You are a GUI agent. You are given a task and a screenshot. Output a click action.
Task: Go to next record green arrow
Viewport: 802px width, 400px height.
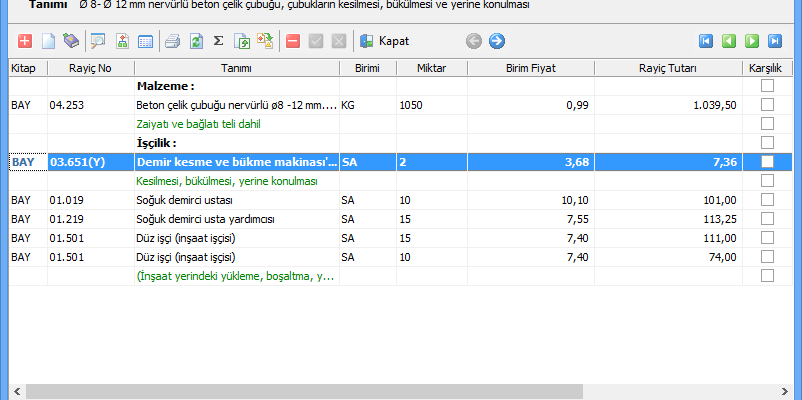[x=752, y=42]
